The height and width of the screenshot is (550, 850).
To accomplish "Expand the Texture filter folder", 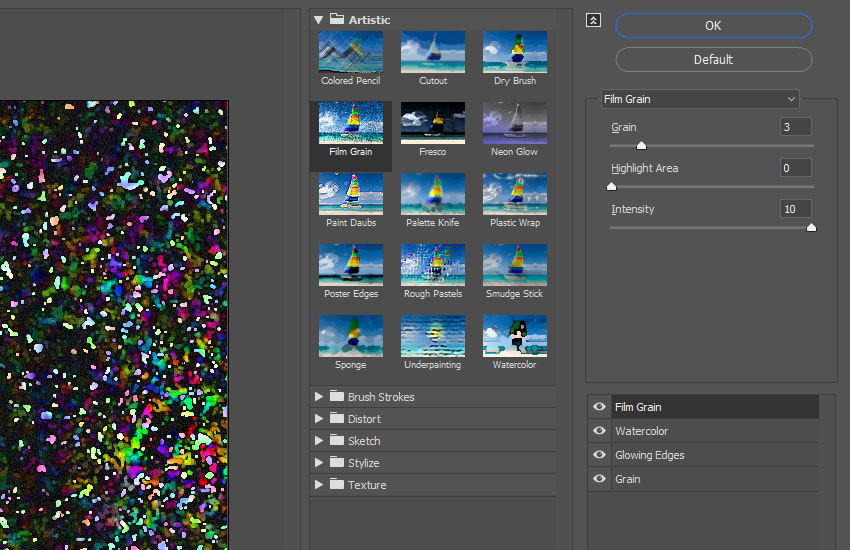I will click(x=319, y=485).
